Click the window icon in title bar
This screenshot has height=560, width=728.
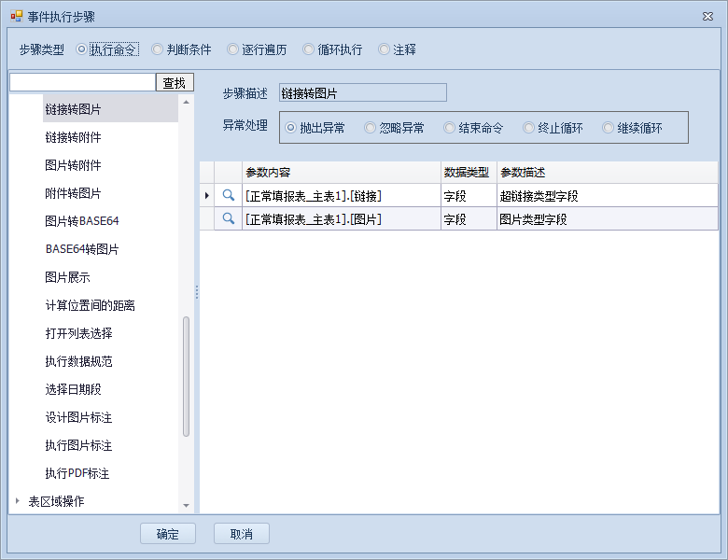[16, 16]
